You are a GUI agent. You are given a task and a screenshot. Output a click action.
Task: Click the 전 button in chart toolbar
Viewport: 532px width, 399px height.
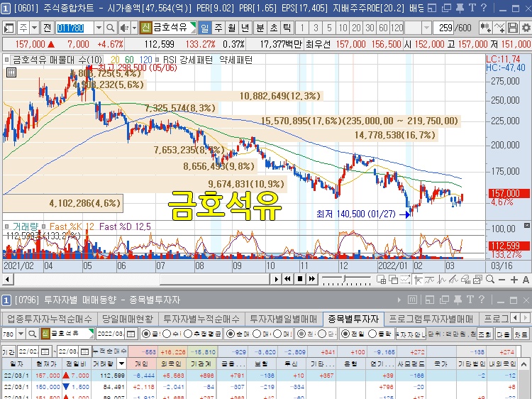point(47,28)
